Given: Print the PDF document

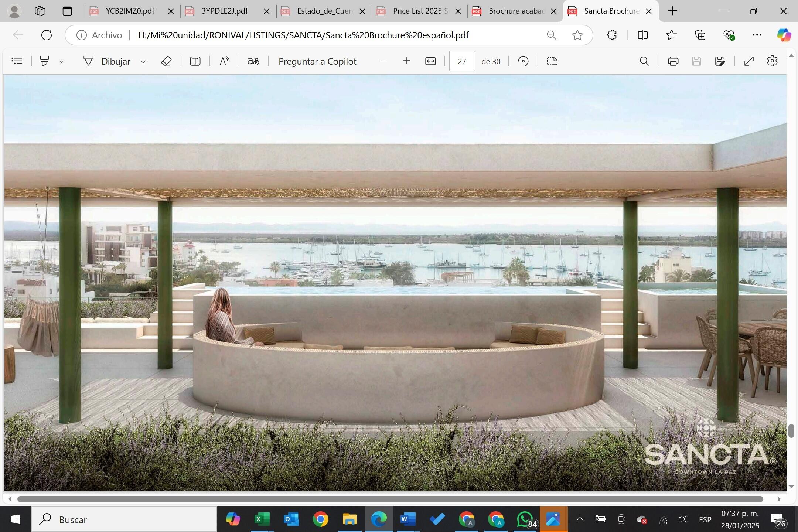Looking at the screenshot, I should click(x=673, y=61).
